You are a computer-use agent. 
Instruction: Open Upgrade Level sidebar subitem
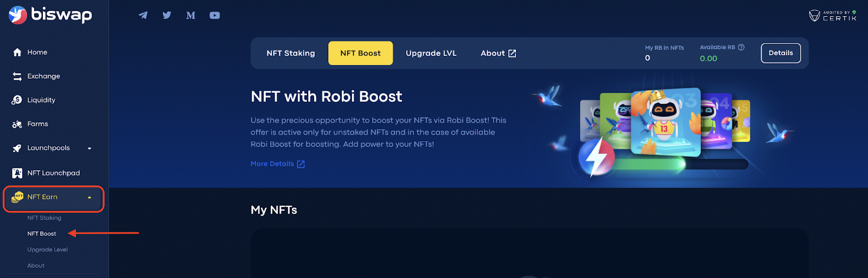pyautogui.click(x=48, y=250)
